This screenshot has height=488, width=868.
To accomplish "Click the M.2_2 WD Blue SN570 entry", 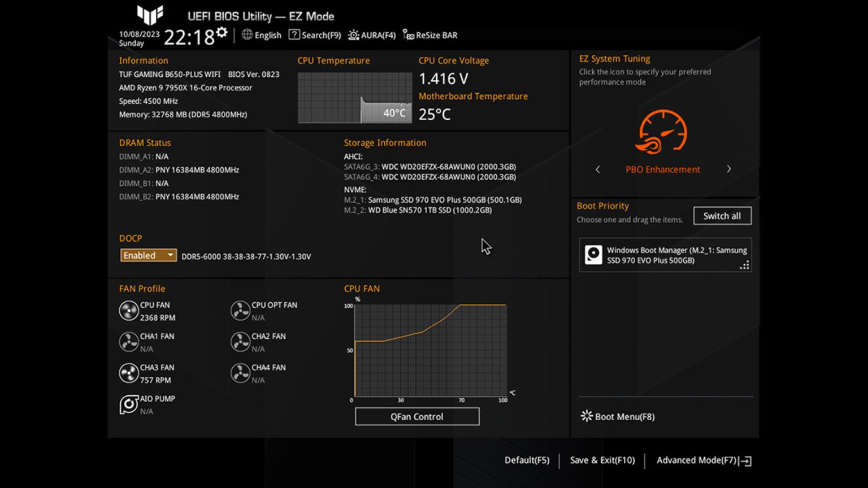I will coord(418,210).
